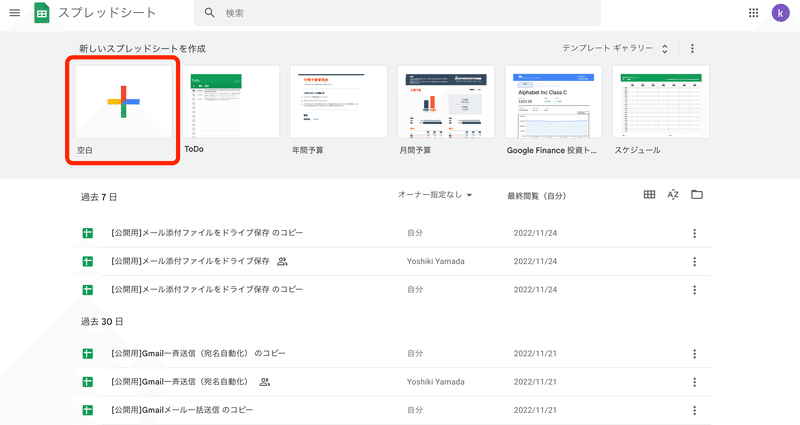Switch to grid view
Image resolution: width=800 pixels, height=425 pixels.
pyautogui.click(x=649, y=194)
